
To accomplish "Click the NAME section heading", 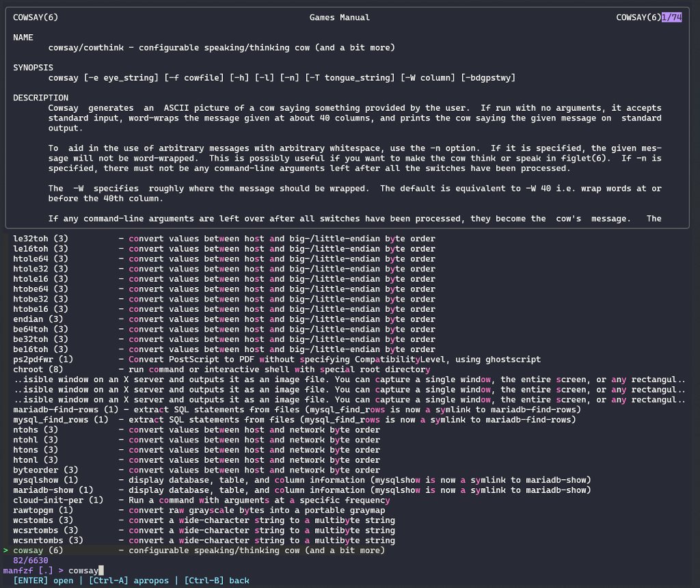I will click(23, 38).
